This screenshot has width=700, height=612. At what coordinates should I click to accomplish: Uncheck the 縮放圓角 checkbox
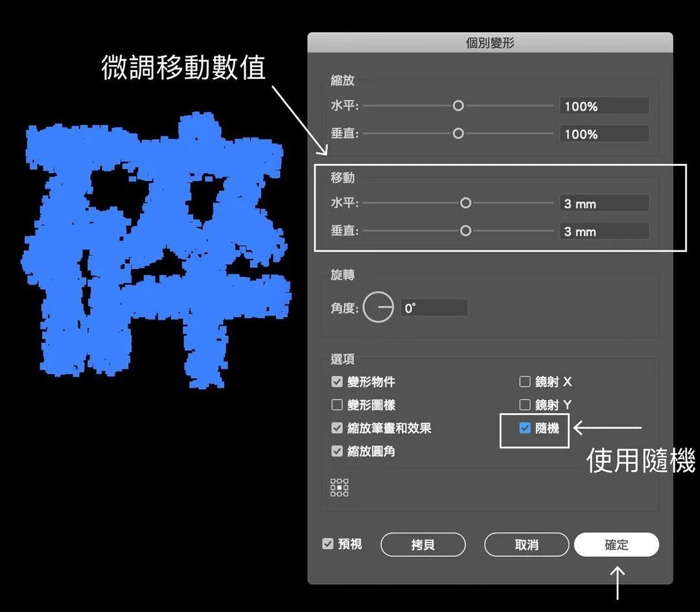coord(337,451)
